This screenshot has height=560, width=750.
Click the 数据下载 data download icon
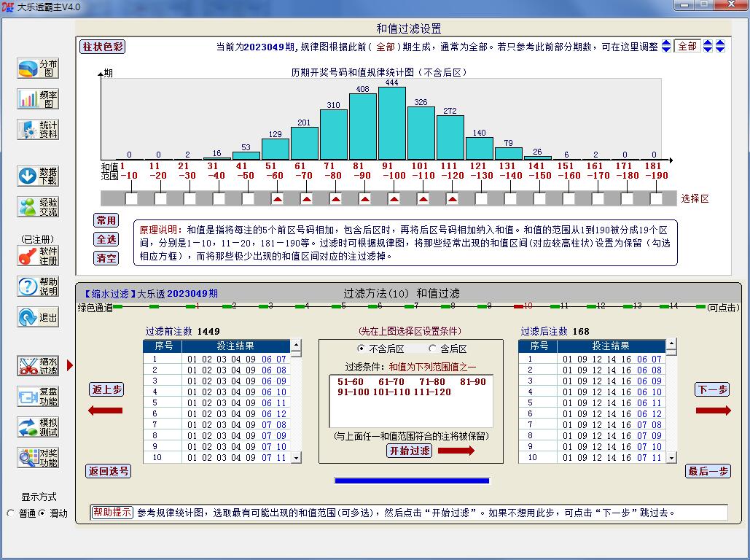38,176
